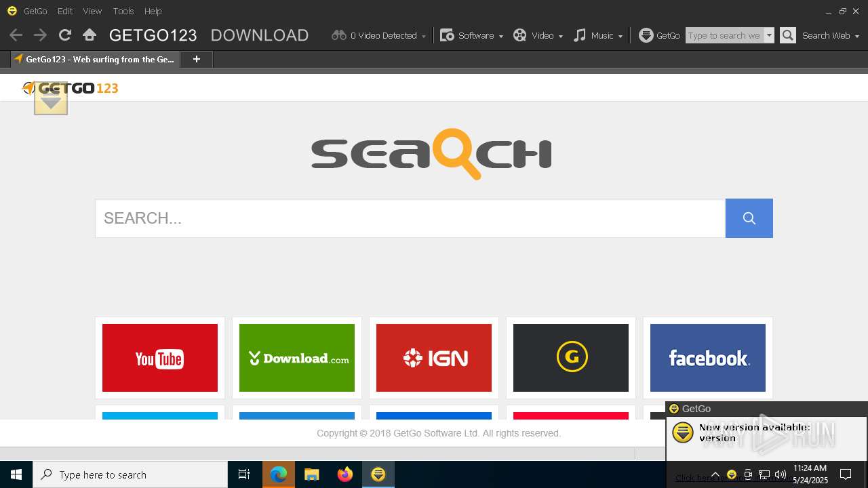
Task: Click the GETGO123 toolbar link
Action: pyautogui.click(x=153, y=35)
